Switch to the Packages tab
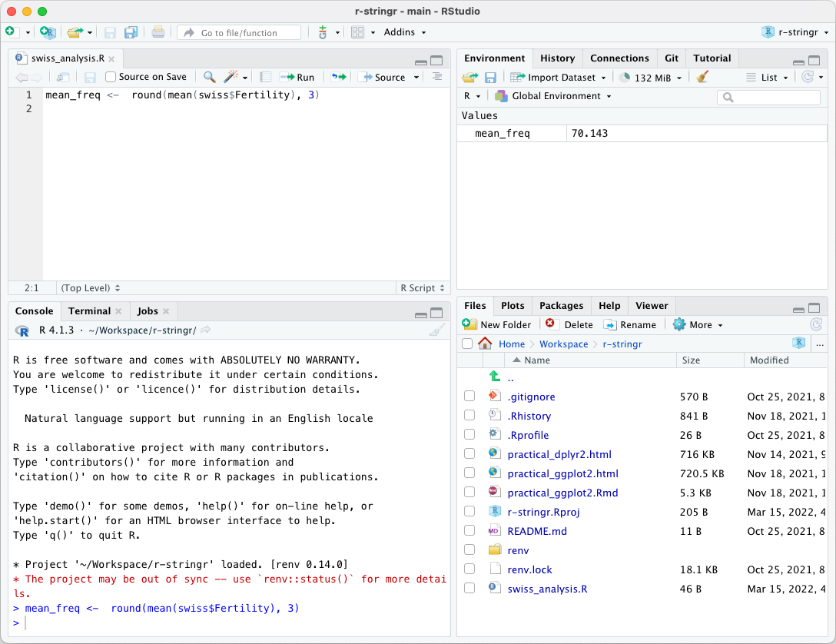This screenshot has width=836, height=644. coord(561,305)
